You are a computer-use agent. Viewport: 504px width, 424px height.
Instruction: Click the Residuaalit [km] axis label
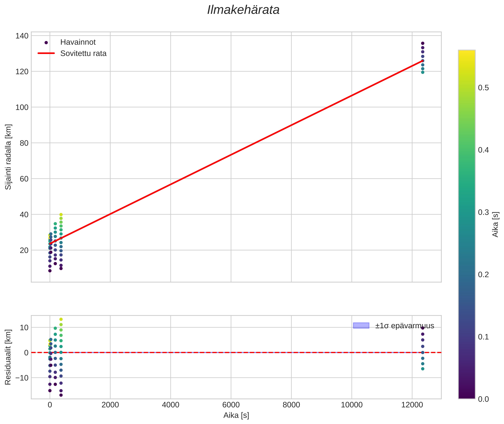coord(8,357)
